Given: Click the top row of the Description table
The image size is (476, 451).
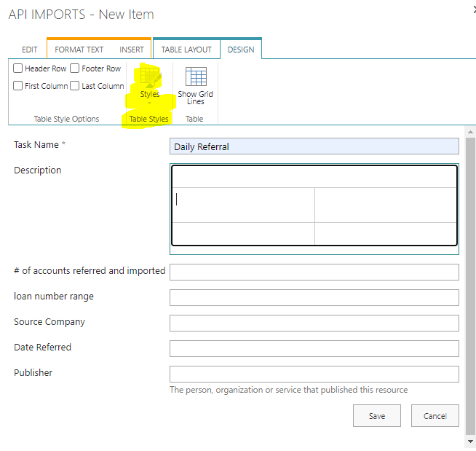Looking at the screenshot, I should [x=314, y=177].
